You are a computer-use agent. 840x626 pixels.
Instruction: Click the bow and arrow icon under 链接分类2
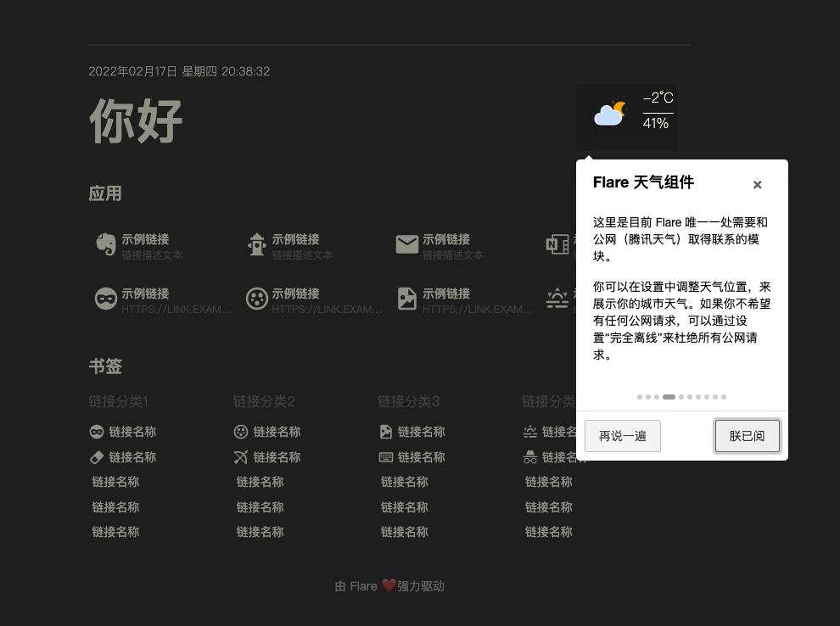click(241, 457)
